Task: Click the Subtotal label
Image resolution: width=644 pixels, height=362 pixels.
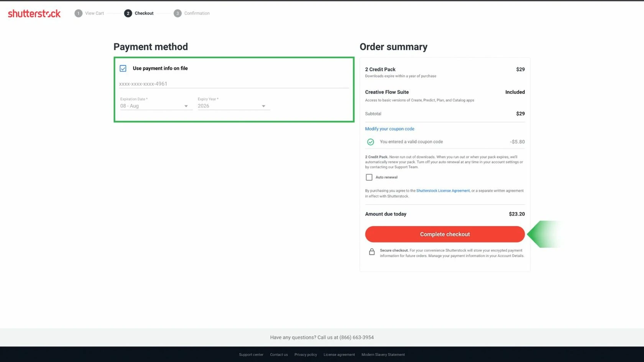Action: point(373,114)
